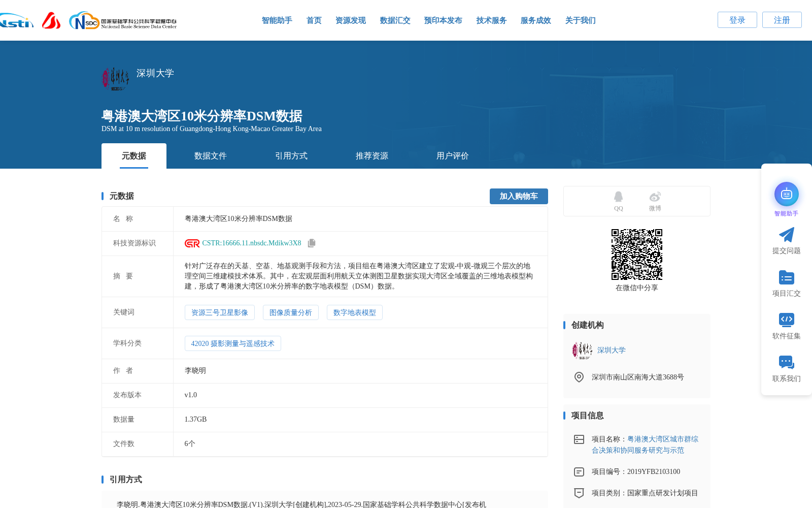Select the 元数据 tab
The width and height of the screenshot is (812, 508).
(134, 156)
